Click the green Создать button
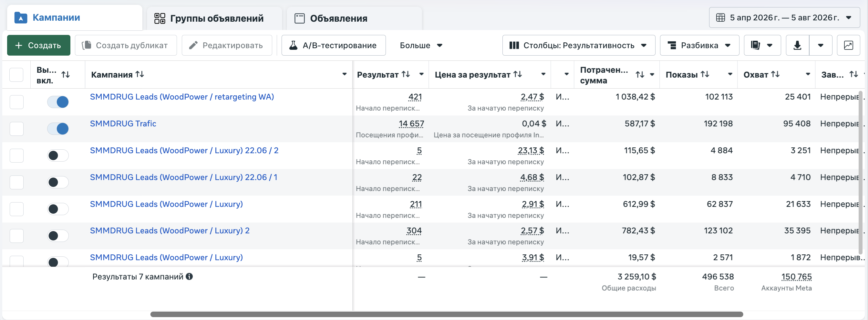This screenshot has width=868, height=320. [39, 45]
